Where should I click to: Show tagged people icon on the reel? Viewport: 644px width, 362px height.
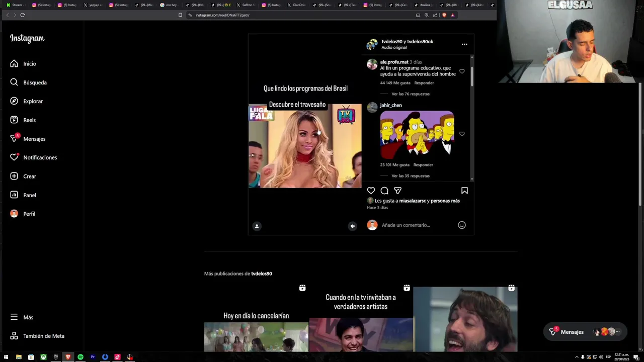(257, 226)
